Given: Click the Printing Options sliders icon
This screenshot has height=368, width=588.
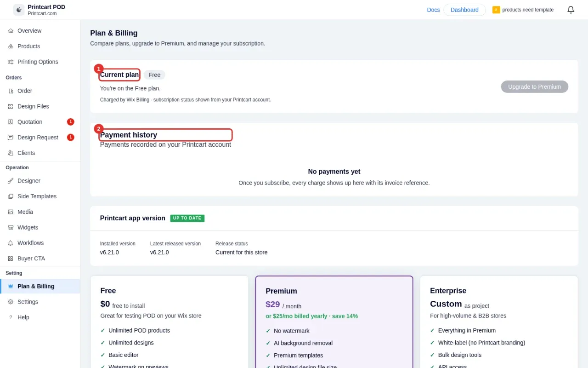Looking at the screenshot, I should pos(11,62).
